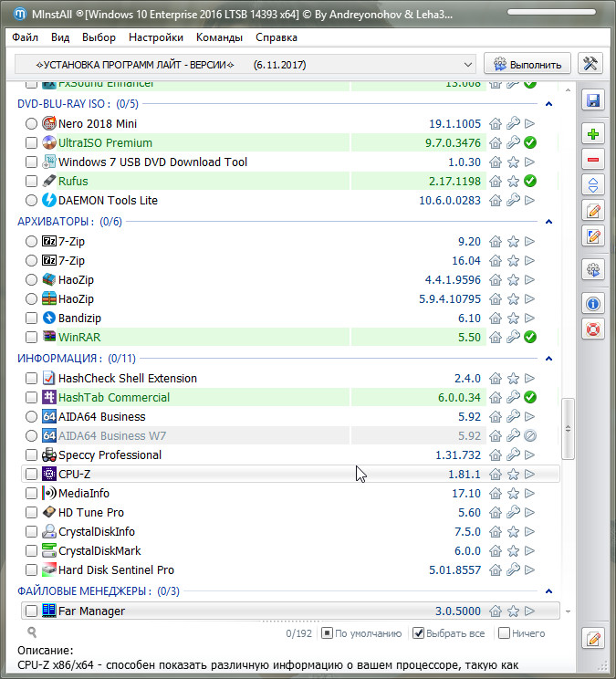Open the Вид menu

coord(60,37)
